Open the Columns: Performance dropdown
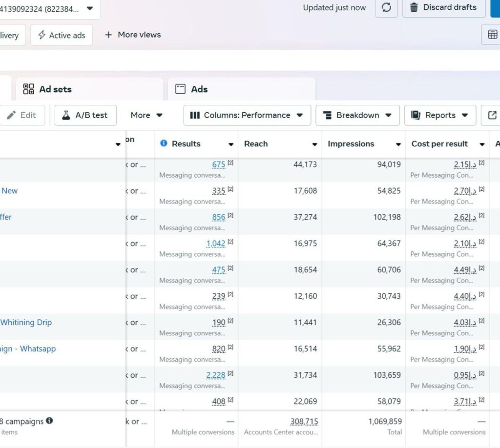The width and height of the screenshot is (500, 448). 247,115
